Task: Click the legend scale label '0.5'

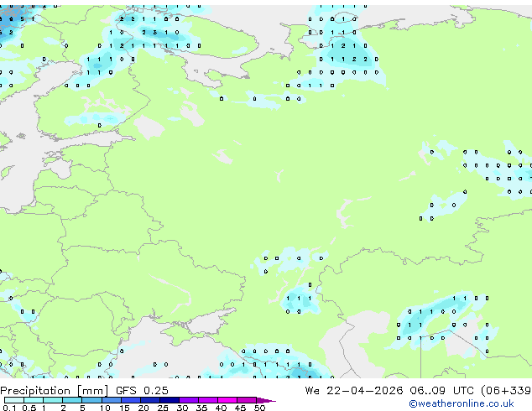Action: [x=29, y=408]
